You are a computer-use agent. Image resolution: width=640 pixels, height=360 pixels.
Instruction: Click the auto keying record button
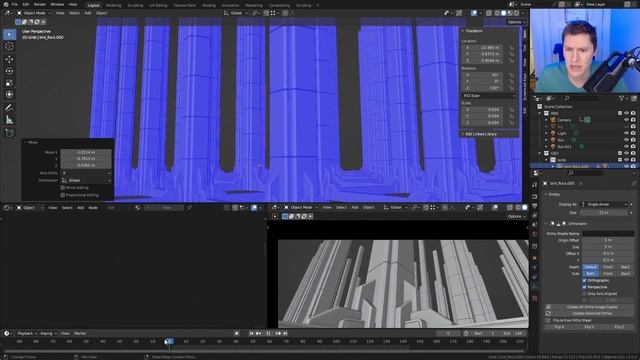click(236, 333)
